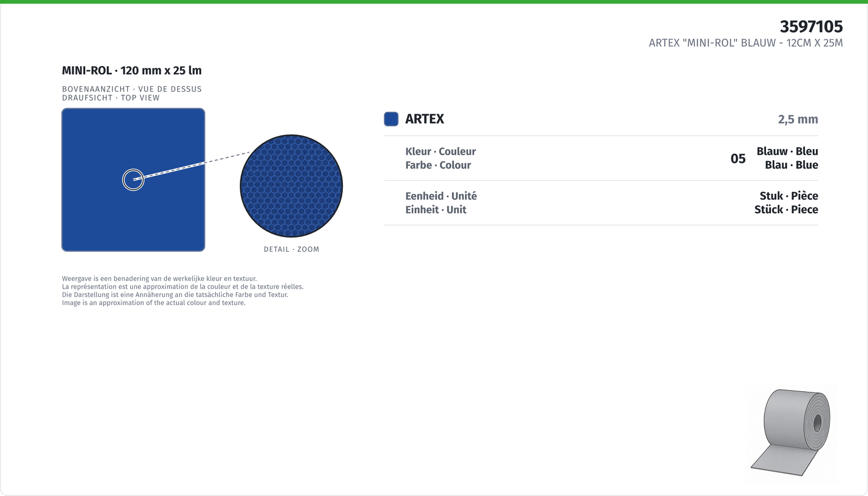Click the Stuk · Pièce unit value
Screen dimensions: 868x496
pyautogui.click(x=789, y=196)
